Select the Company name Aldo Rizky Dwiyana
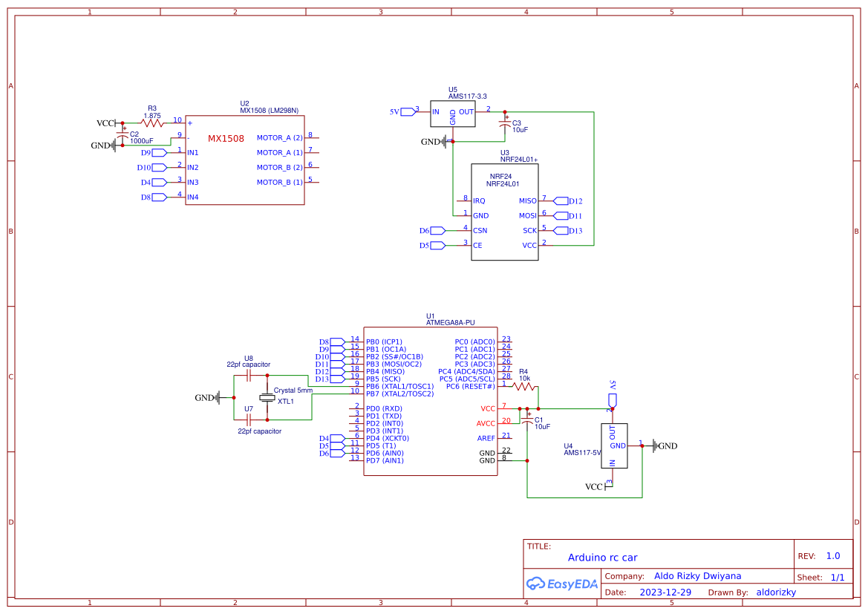 pos(698,575)
